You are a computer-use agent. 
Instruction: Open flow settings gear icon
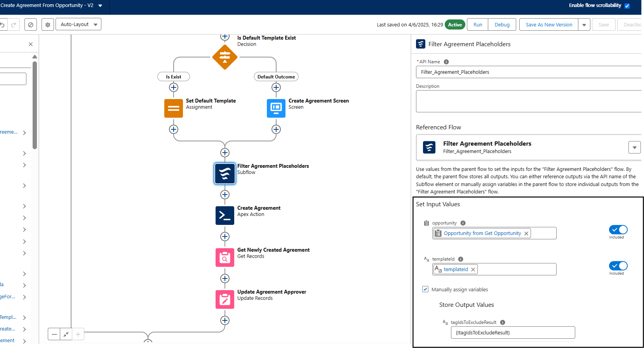coord(48,24)
